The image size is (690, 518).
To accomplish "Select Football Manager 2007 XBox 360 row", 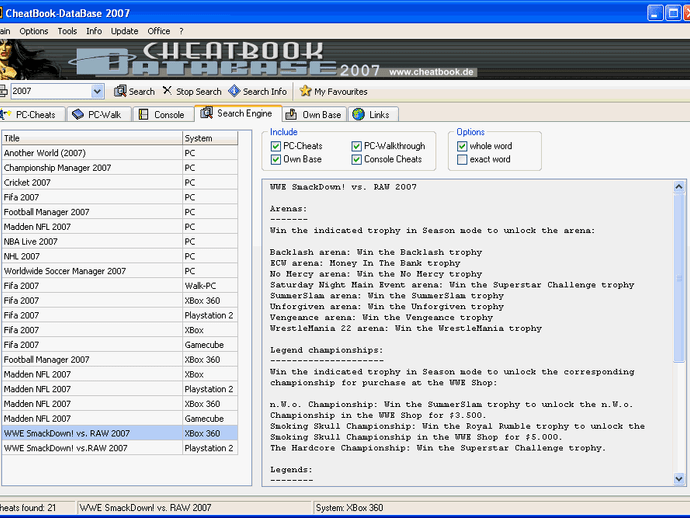I will tap(120, 360).
